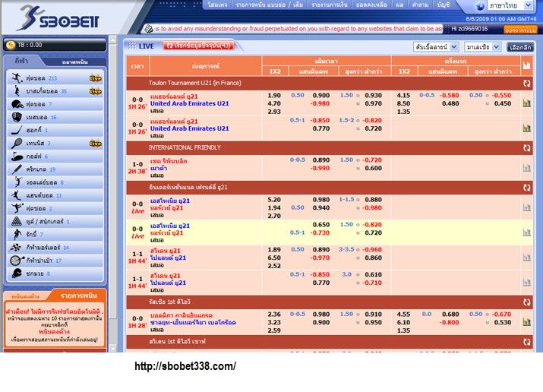Click the TB balance display bar
The image size is (543, 392).
click(54, 45)
